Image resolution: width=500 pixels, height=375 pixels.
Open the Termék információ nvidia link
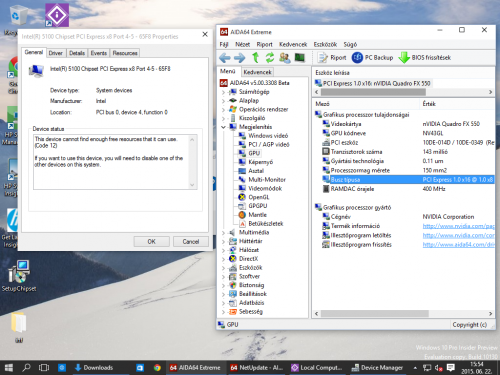point(458,226)
